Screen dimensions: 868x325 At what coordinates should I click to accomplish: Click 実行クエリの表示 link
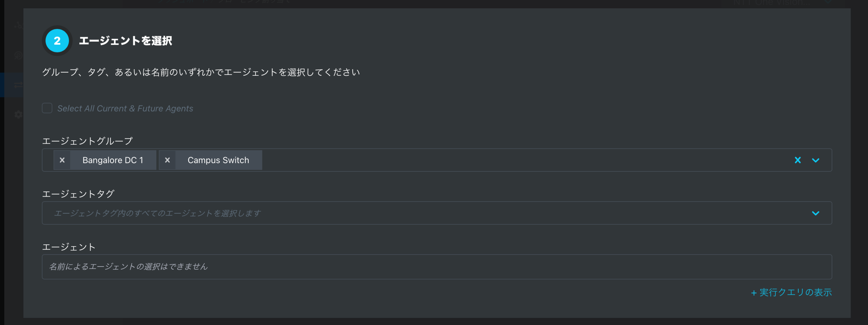point(791,292)
